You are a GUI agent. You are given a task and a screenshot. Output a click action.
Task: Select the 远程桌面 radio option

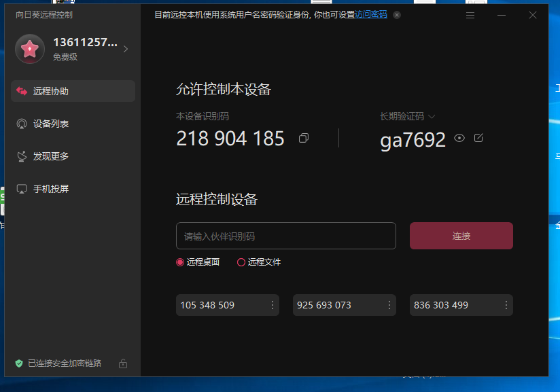(180, 262)
